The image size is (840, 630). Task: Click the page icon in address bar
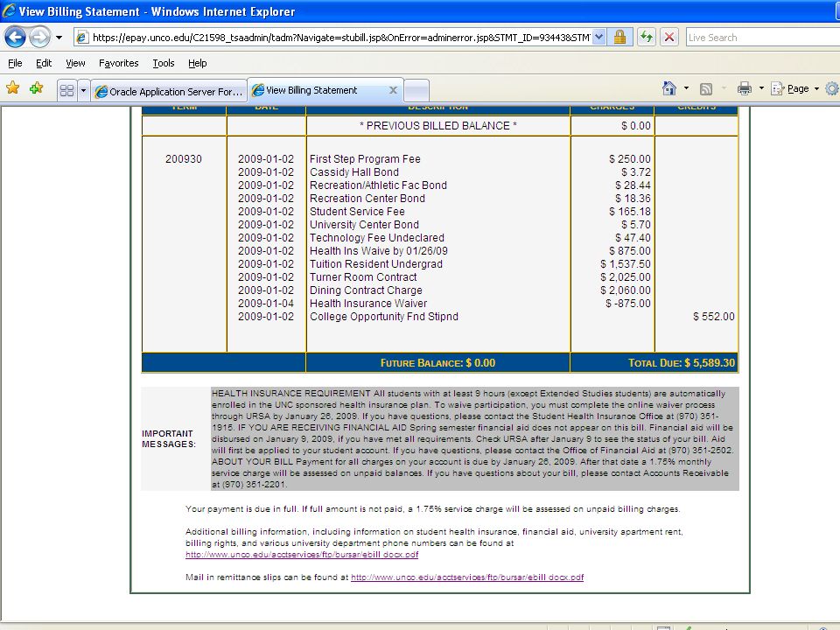point(82,37)
